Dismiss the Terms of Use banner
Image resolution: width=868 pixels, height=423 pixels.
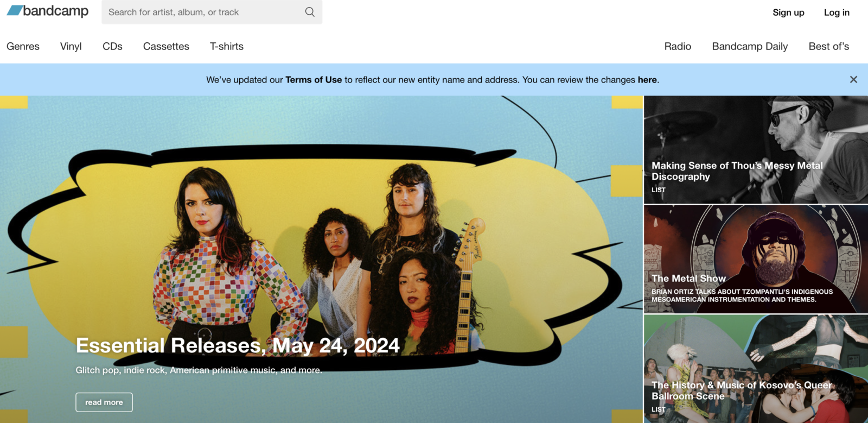853,80
